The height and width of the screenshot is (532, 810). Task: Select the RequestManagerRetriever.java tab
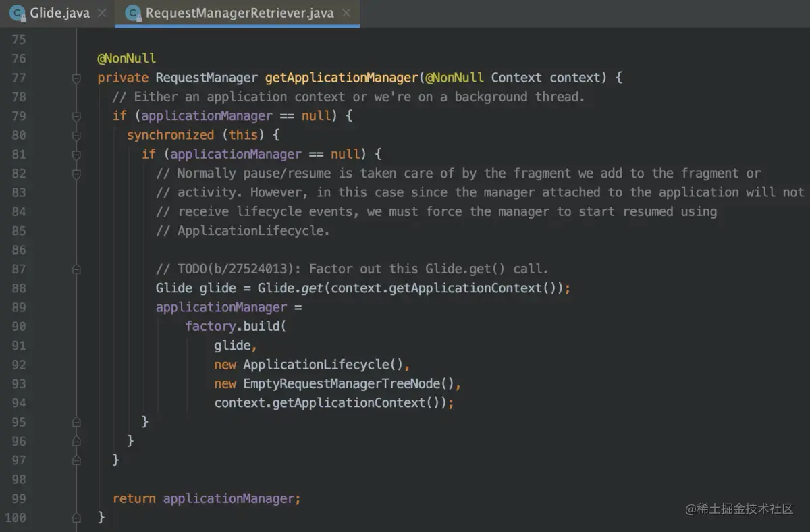click(237, 13)
